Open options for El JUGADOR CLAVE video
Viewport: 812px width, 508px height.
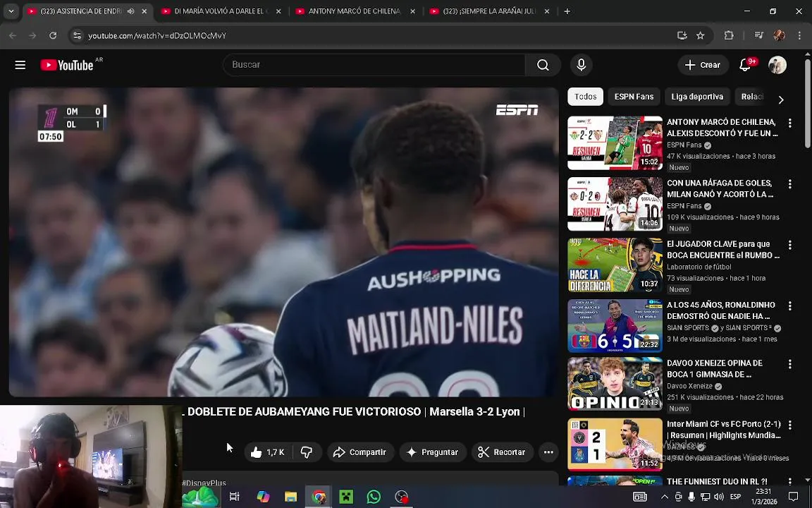click(x=789, y=245)
